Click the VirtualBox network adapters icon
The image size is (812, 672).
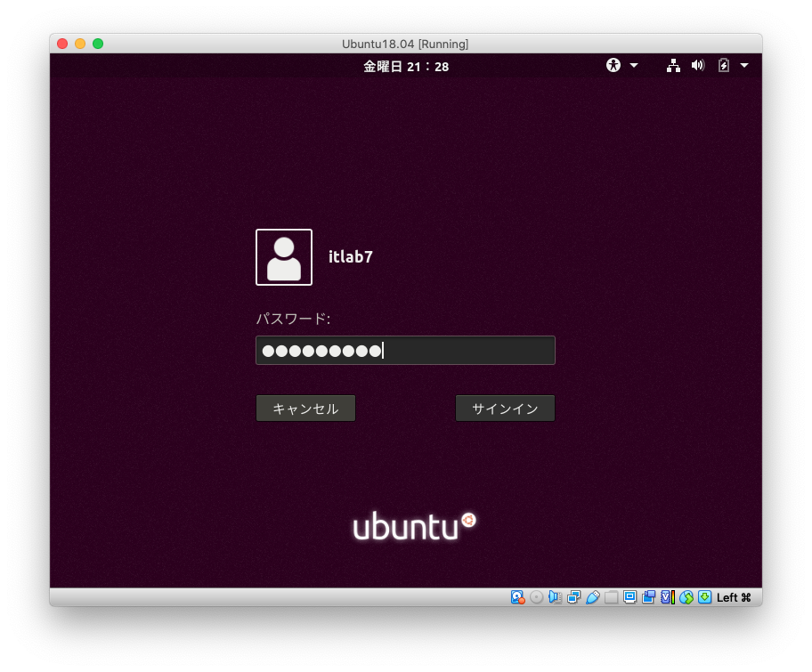click(x=573, y=597)
